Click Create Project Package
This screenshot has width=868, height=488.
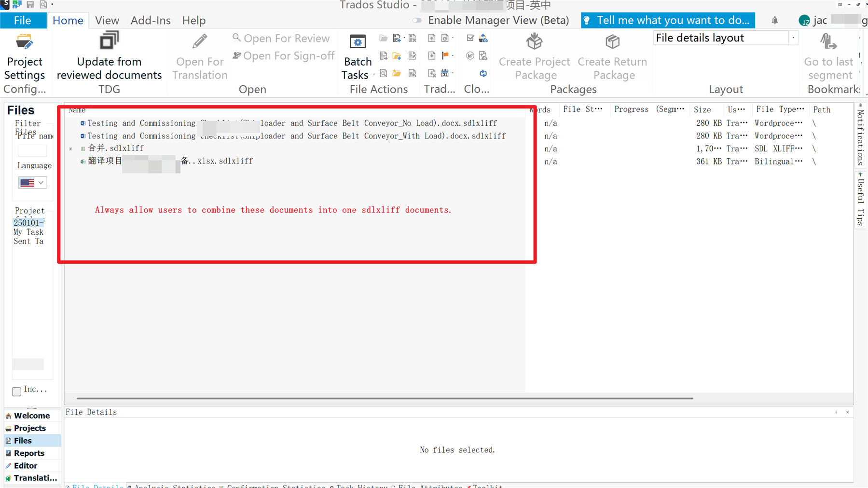pos(534,55)
